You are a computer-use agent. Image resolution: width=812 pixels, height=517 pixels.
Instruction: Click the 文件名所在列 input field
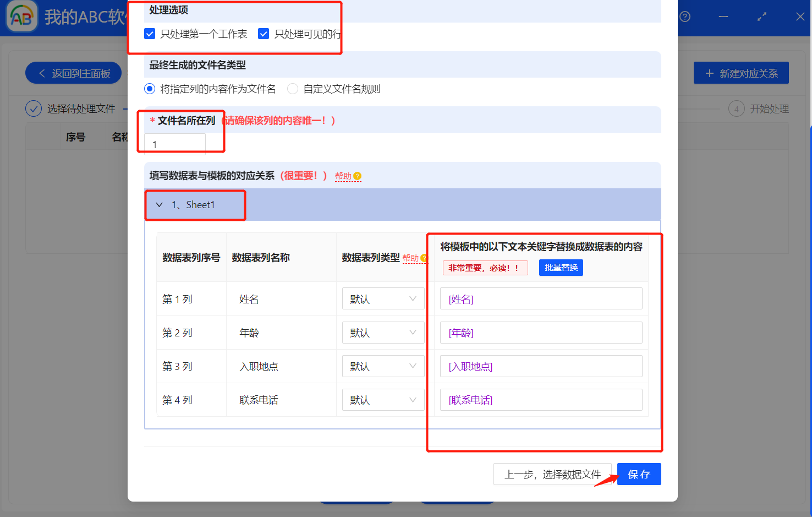tap(174, 144)
